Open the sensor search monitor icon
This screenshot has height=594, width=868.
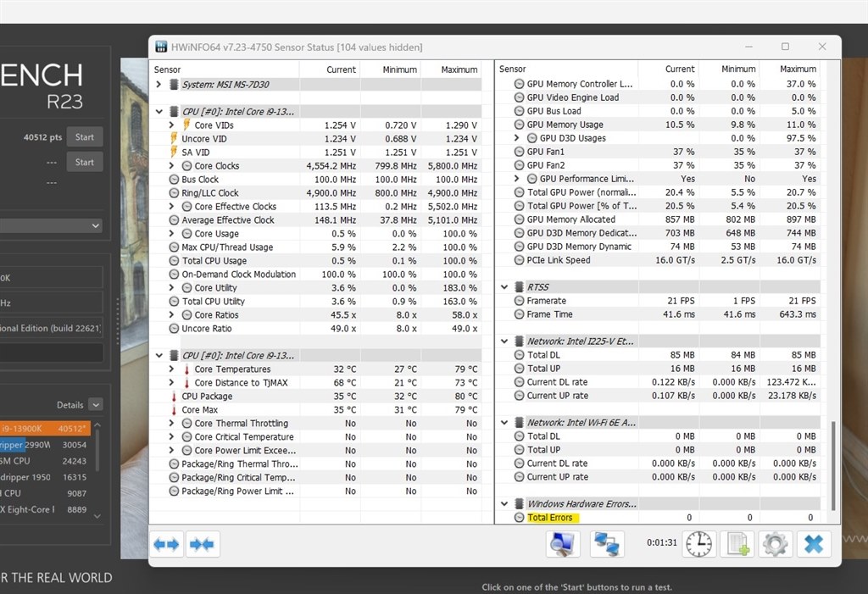point(563,544)
